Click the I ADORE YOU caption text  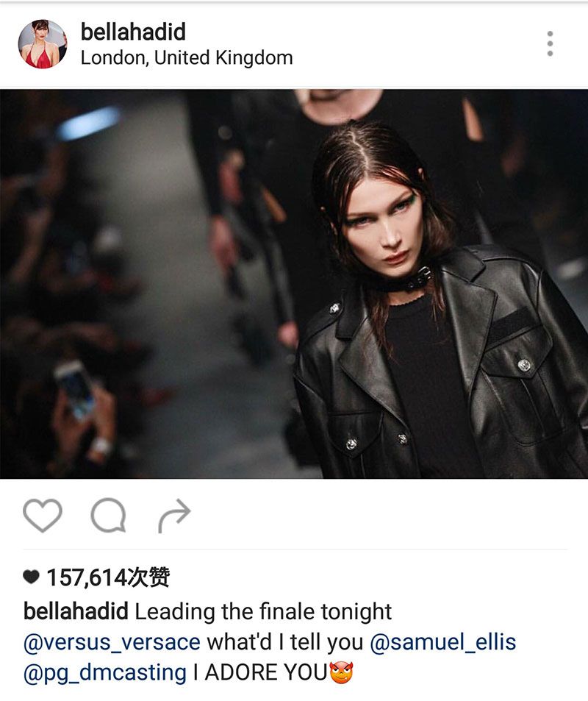pos(260,673)
